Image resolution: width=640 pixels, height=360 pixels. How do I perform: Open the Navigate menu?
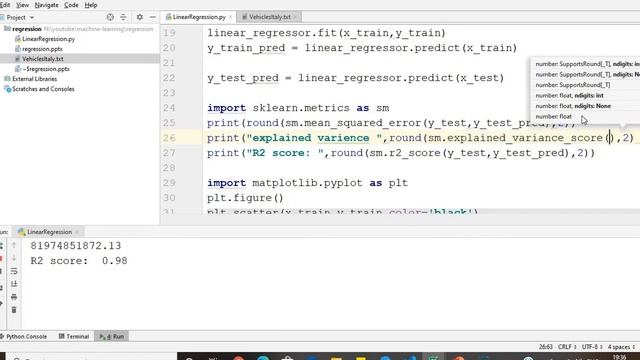[x=47, y=5]
